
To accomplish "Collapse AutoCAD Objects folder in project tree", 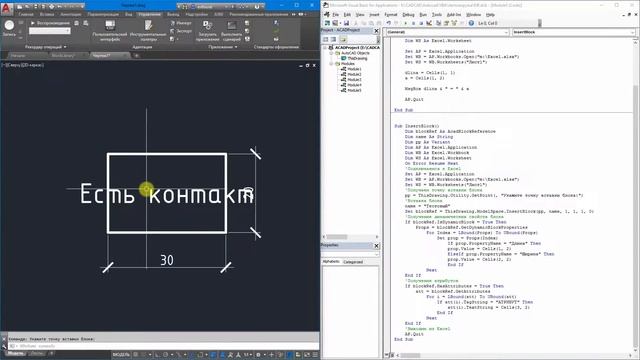I will tap(331, 53).
